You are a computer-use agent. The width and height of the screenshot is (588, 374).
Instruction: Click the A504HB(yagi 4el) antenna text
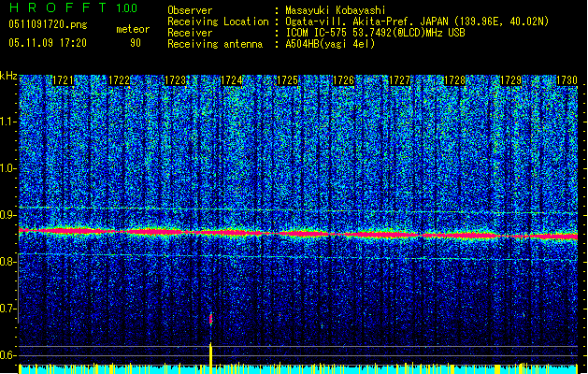330,44
